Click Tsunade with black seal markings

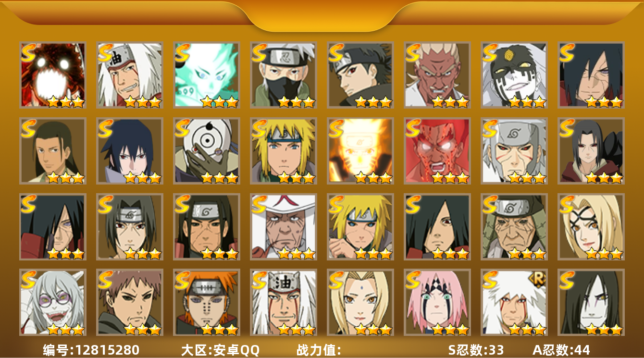tap(591, 227)
